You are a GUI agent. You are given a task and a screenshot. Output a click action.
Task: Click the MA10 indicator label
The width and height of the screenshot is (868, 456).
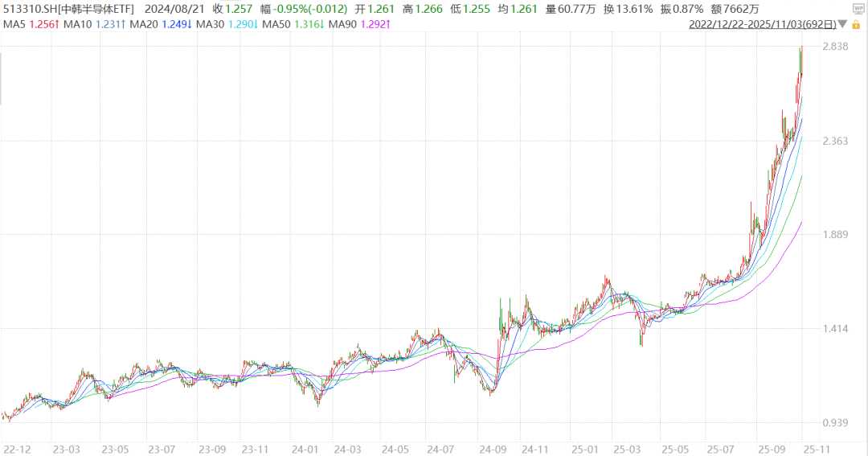[77, 24]
